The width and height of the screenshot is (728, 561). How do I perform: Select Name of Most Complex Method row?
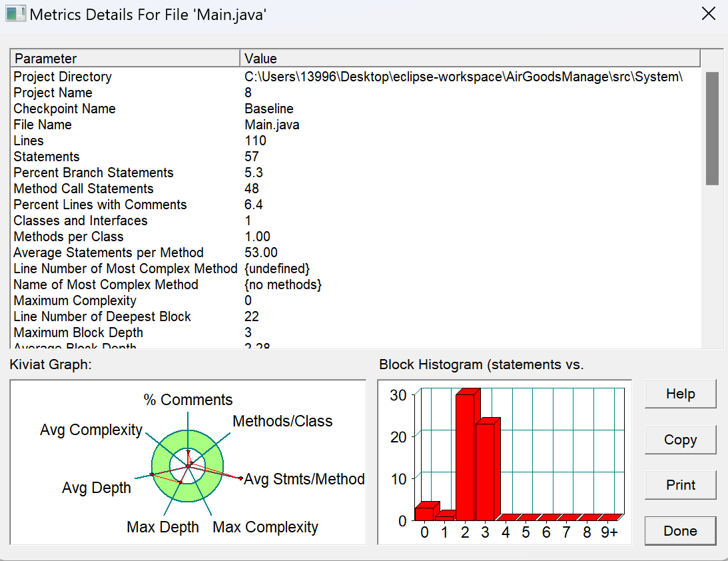[x=355, y=284]
